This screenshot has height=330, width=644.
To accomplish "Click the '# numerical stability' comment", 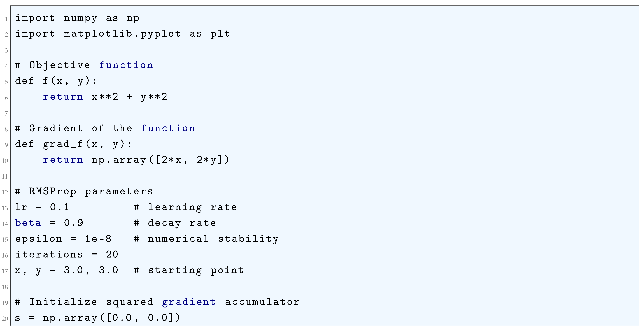I will point(206,239).
